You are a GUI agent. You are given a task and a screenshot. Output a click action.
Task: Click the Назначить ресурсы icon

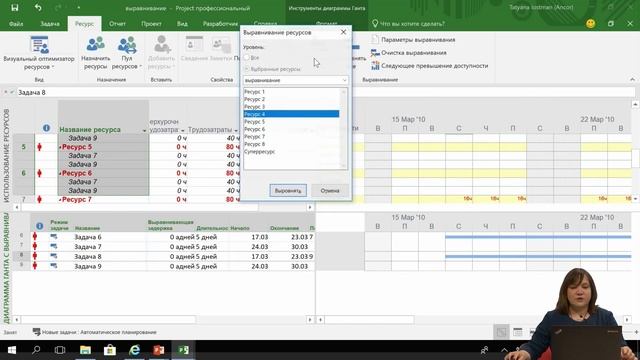[96, 44]
